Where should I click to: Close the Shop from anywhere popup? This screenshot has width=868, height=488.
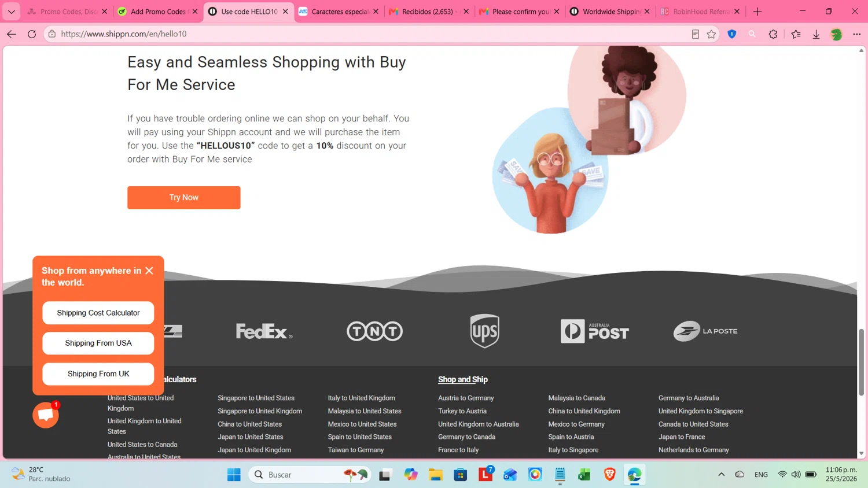[x=149, y=271]
